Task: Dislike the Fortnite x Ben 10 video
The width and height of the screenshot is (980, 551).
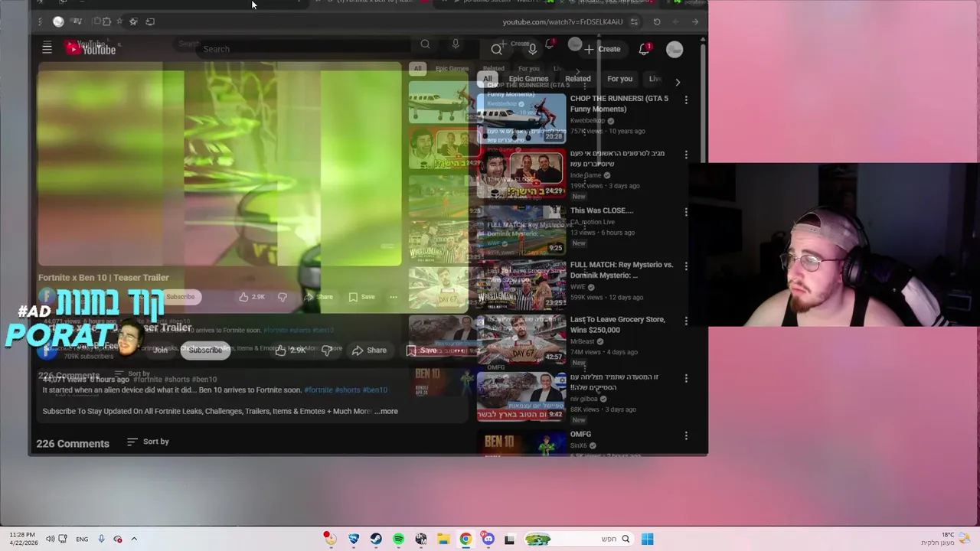Action: [328, 350]
